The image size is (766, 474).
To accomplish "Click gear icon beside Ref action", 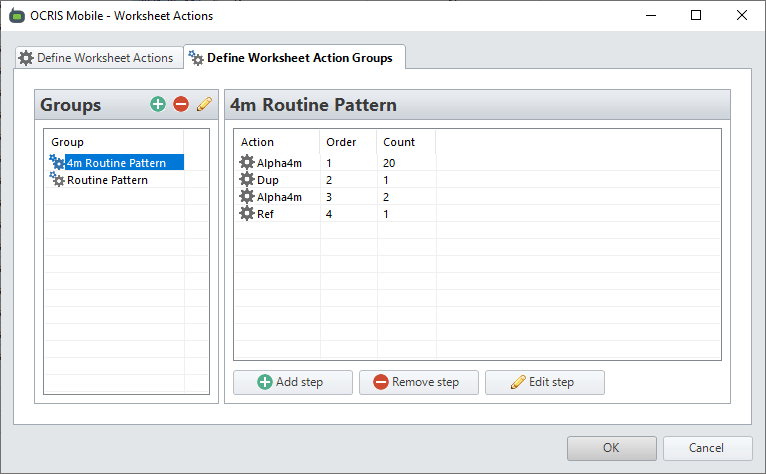I will coord(247,214).
